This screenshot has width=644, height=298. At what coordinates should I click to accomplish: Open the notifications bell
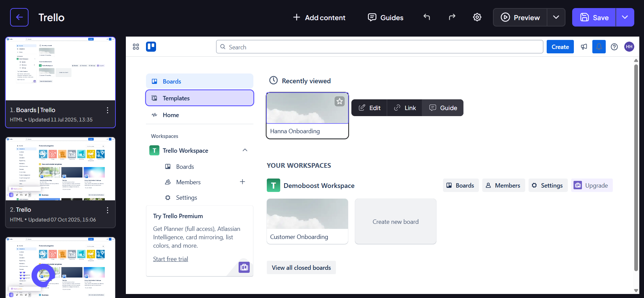click(x=599, y=47)
